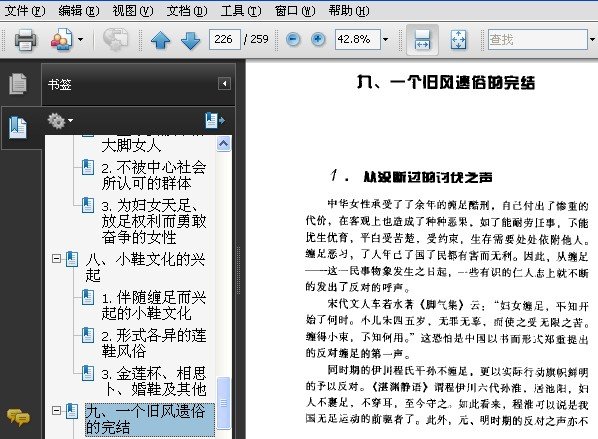Viewport: 598px width, 439px height.
Task: Open the 编辑(E) menu
Action: click(79, 11)
